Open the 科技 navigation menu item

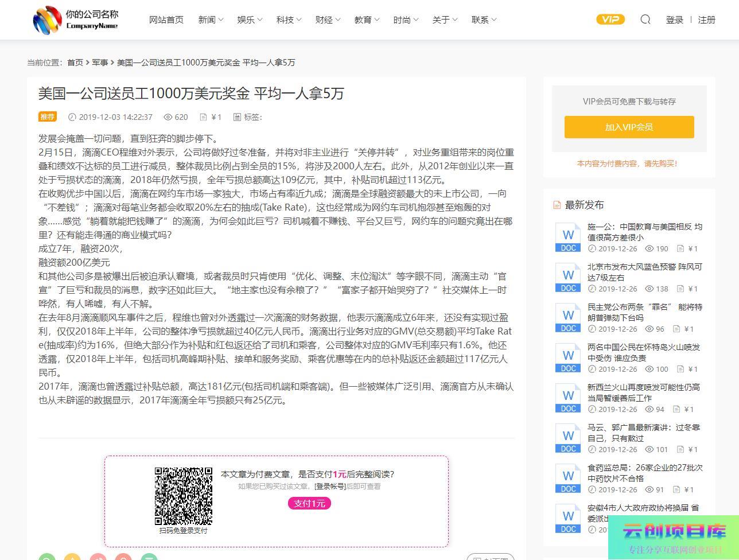click(289, 20)
